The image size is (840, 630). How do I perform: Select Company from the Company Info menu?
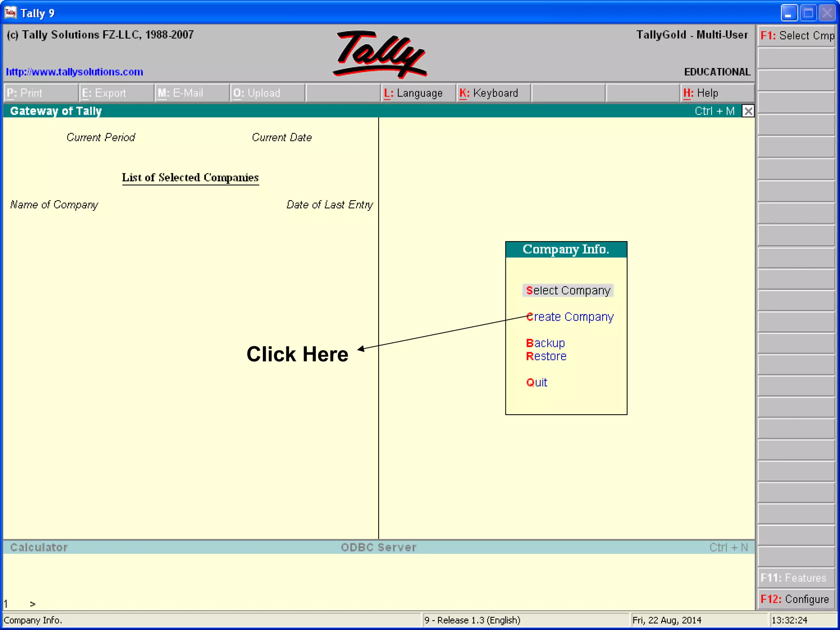pyautogui.click(x=568, y=290)
